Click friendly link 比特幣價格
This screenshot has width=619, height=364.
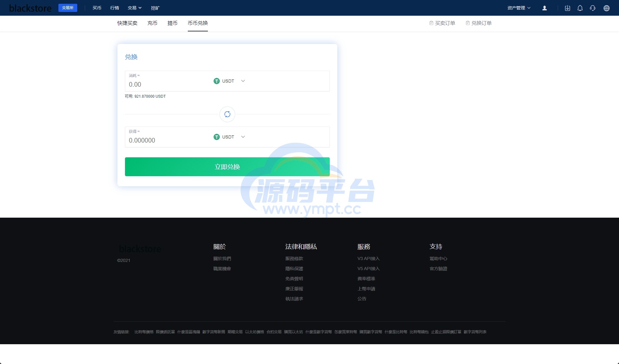[144, 332]
